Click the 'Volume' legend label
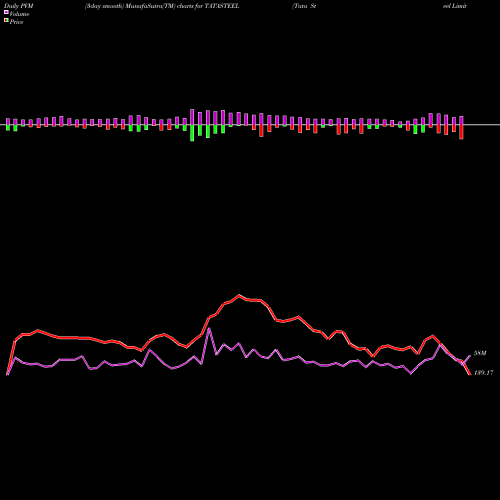The image size is (500, 500). pos(19,14)
